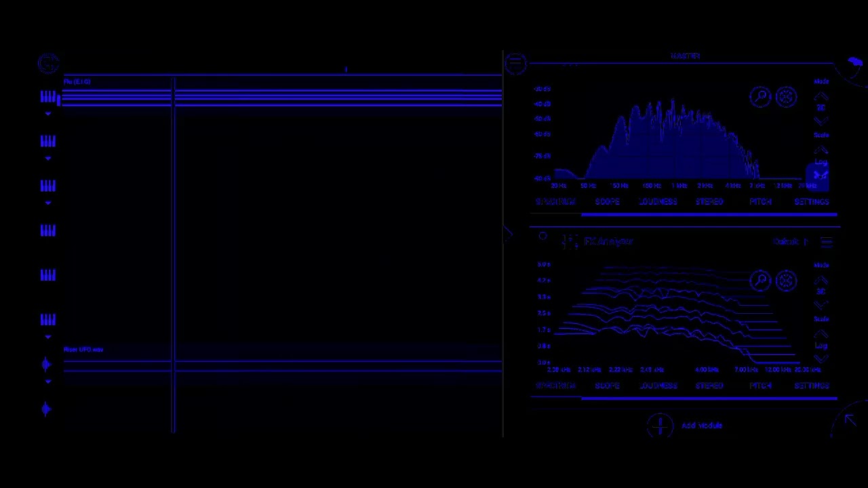Open the FX Analyzer hamburger menu
The image size is (868, 488).
826,241
